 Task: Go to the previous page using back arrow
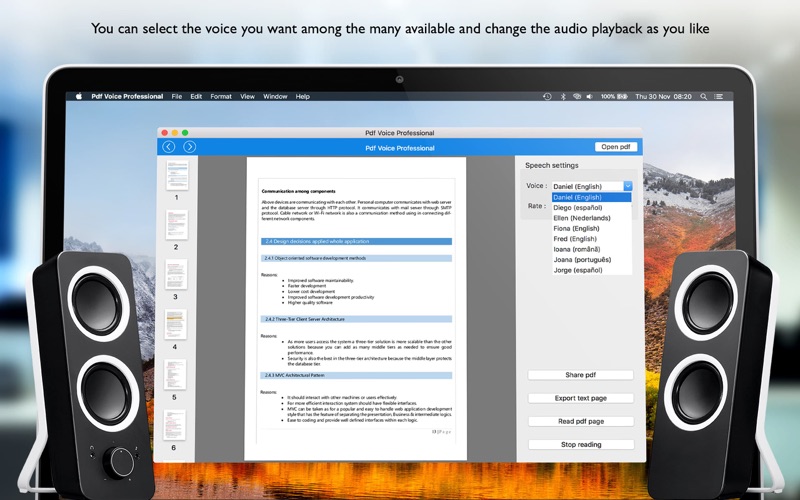tap(168, 147)
